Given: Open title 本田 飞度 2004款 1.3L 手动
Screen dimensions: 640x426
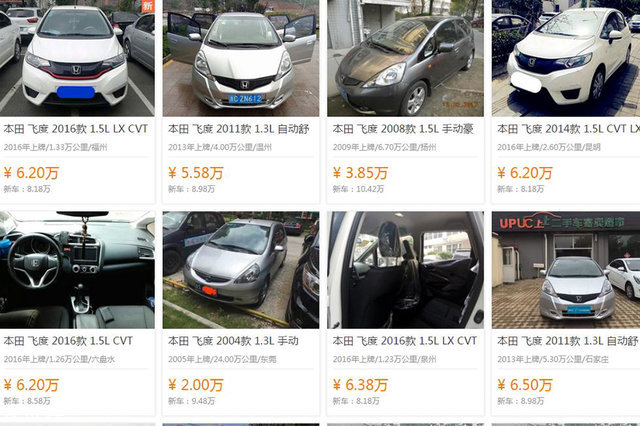Looking at the screenshot, I should (x=233, y=341).
